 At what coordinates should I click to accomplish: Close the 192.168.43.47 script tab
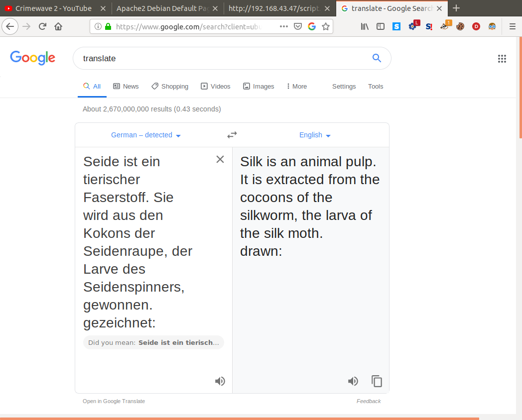(327, 8)
